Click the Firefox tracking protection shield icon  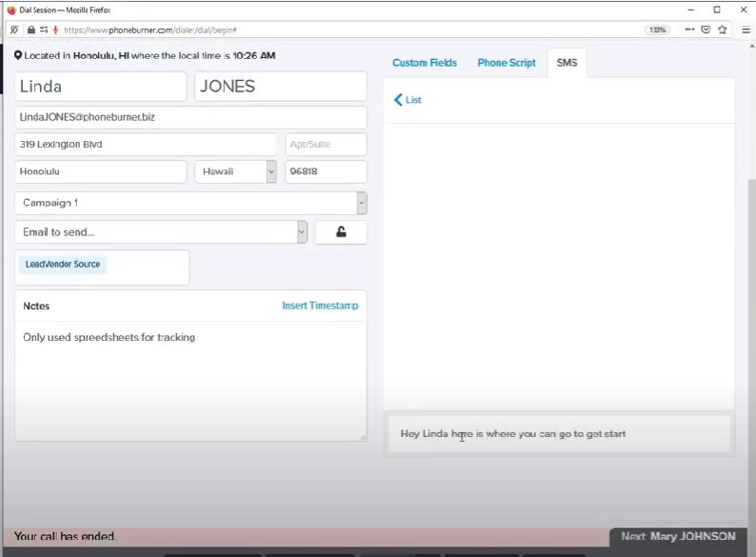tap(14, 30)
